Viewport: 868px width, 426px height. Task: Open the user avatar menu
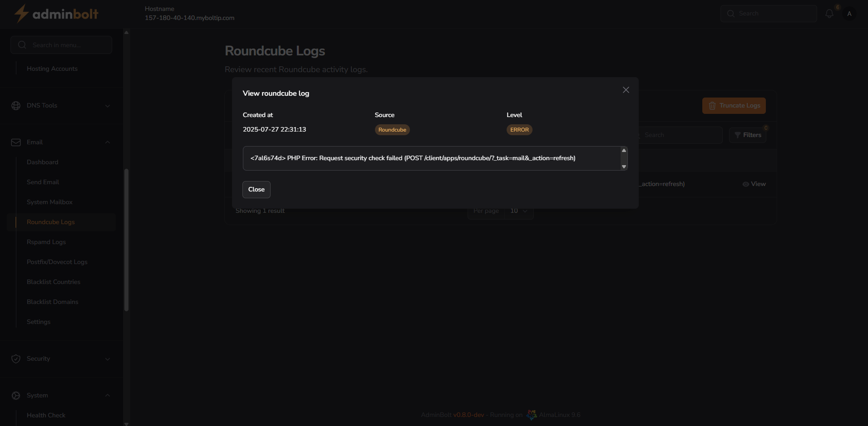point(849,14)
